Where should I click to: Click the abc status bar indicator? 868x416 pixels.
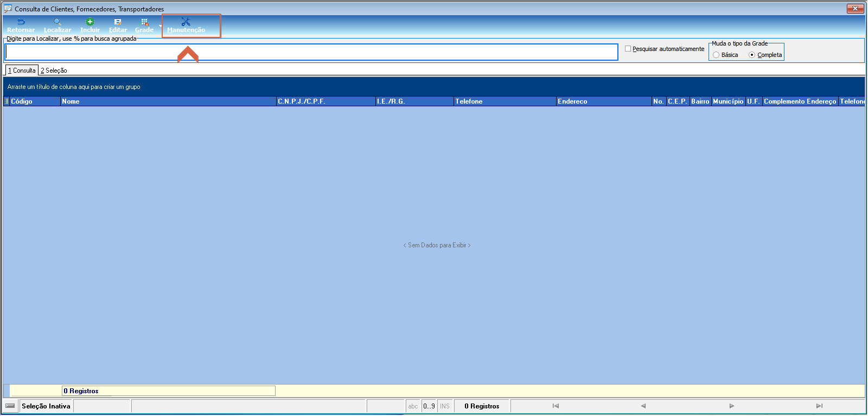pyautogui.click(x=413, y=406)
